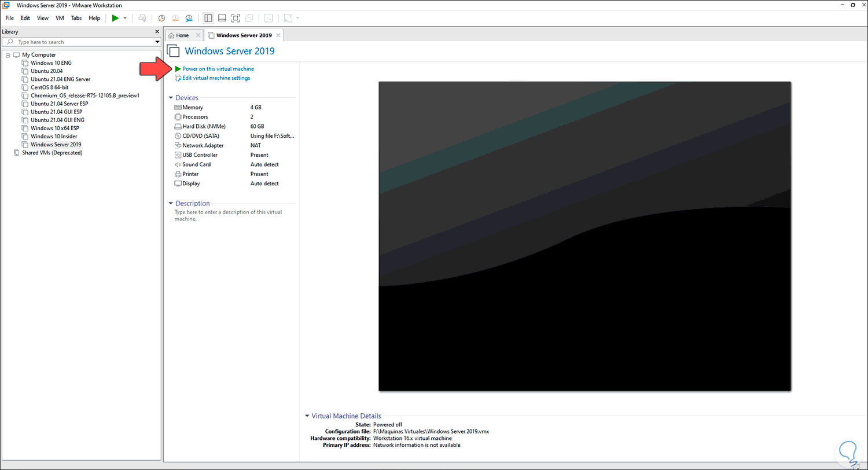Collapse the Virtual Machine Details section
The width and height of the screenshot is (868, 470).
pyautogui.click(x=307, y=416)
